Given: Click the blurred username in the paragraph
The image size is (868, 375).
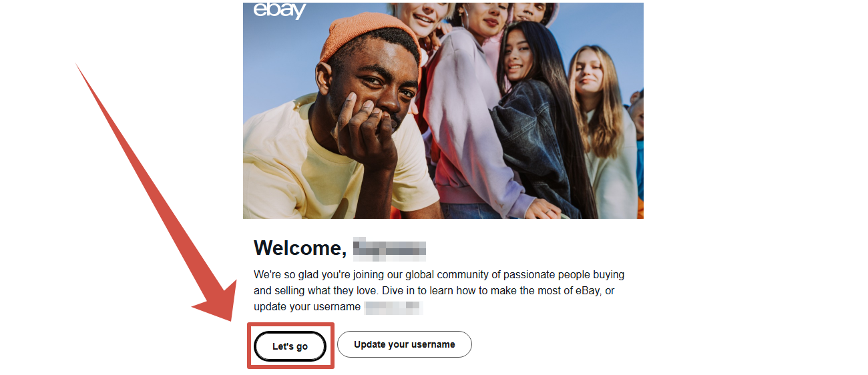Looking at the screenshot, I should click(394, 307).
